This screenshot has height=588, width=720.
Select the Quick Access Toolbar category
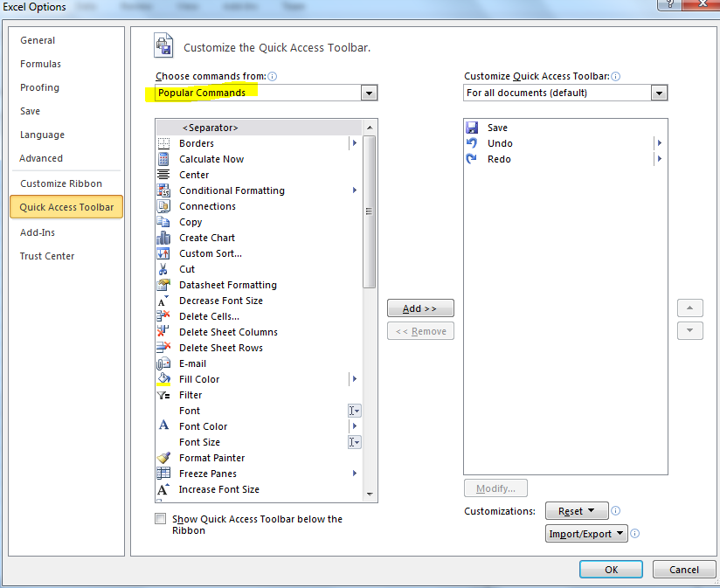tap(66, 207)
